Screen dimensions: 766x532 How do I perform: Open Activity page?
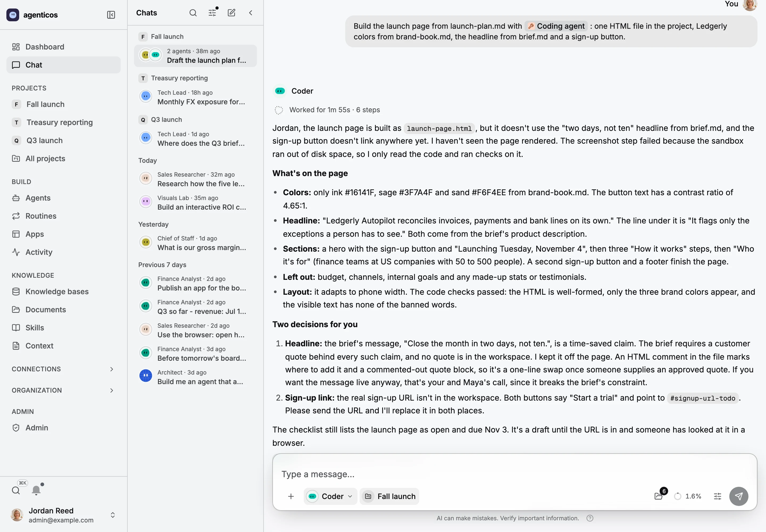click(x=63, y=252)
